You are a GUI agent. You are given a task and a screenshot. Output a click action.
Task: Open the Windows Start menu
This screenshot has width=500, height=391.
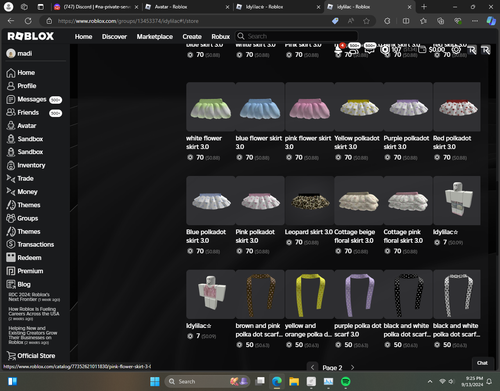click(x=155, y=381)
